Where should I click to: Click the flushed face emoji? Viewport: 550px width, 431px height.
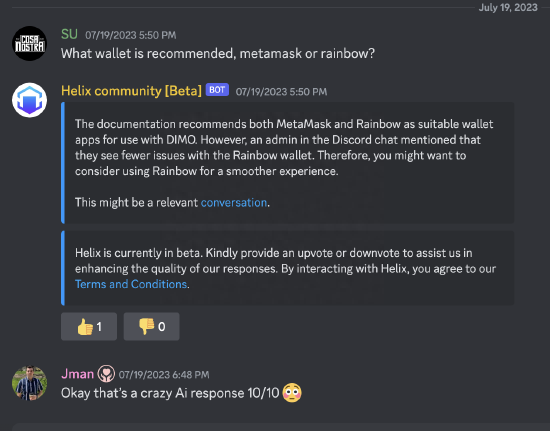292,393
